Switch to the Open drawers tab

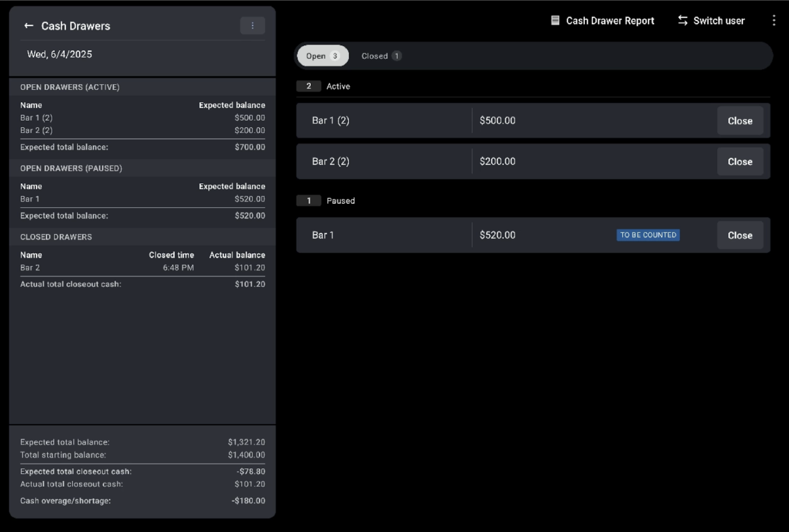click(322, 56)
